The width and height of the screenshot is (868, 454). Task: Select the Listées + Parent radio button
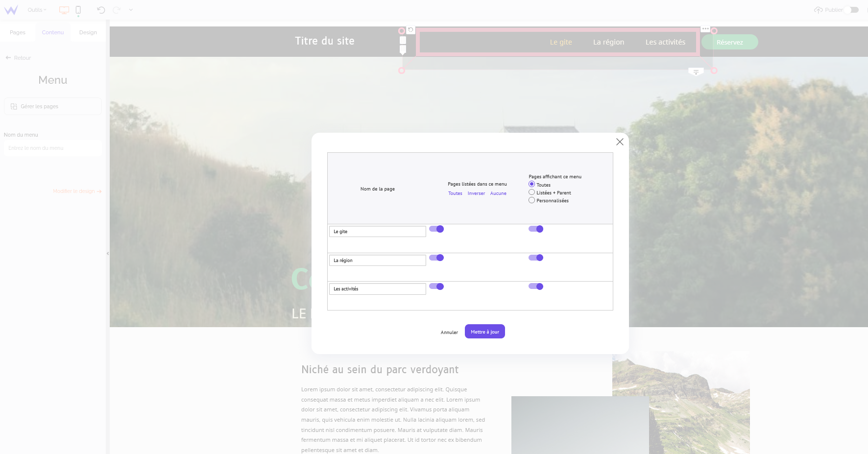pos(531,192)
